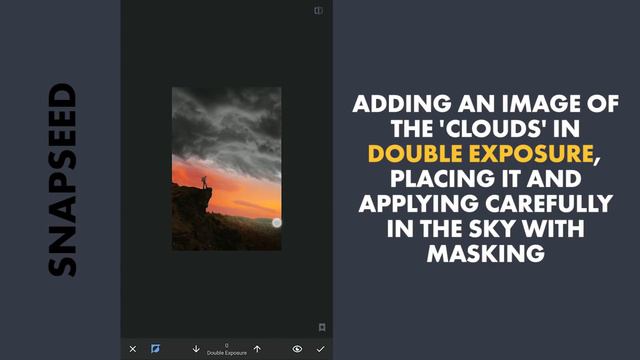This screenshot has width=640, height=360.
Task: Click the bookmark icon above the toolbar
Action: point(322,327)
